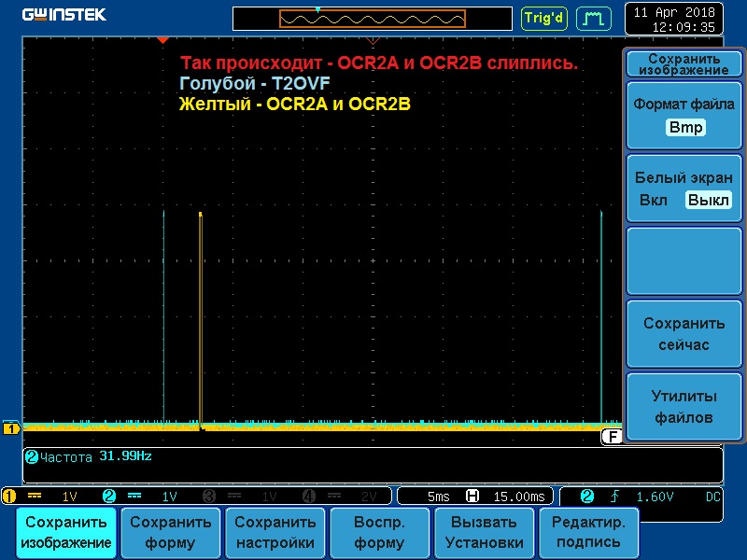Screen dimensions: 747x560
Task: Select the channel 3 indicator
Action: (x=209, y=496)
